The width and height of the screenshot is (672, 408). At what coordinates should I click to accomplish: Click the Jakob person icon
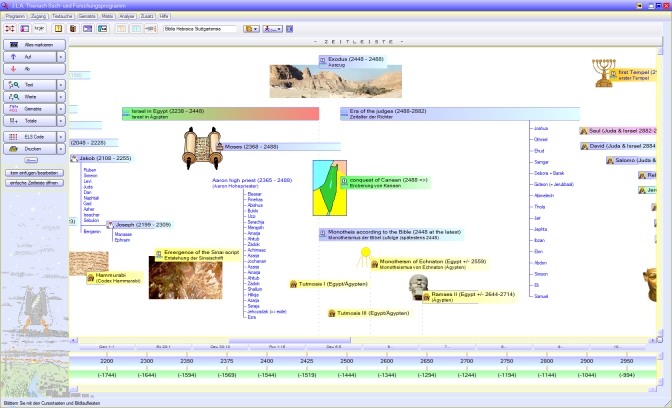[75, 159]
